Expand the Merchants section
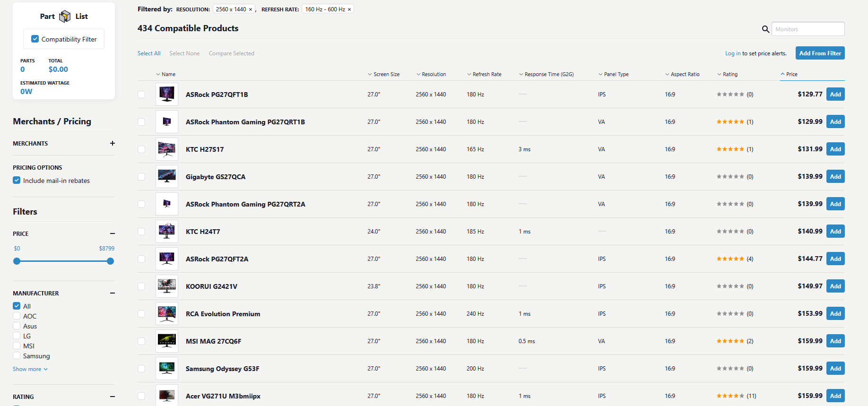Image resolution: width=868 pixels, height=406 pixels. pyautogui.click(x=113, y=143)
